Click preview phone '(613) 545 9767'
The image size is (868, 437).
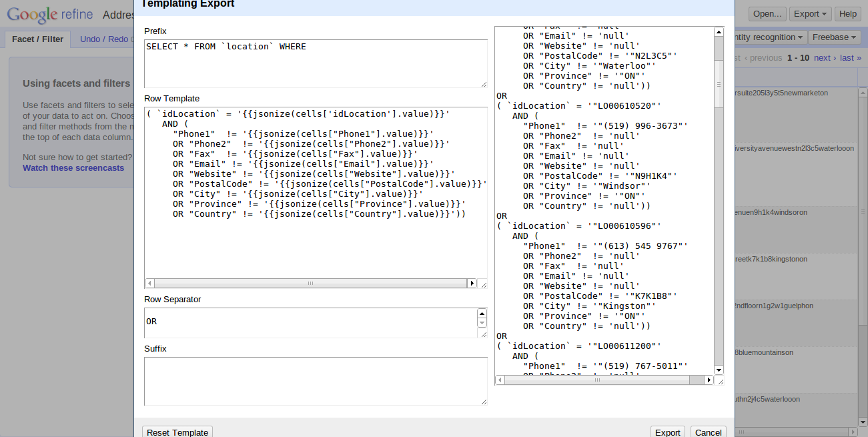click(640, 246)
